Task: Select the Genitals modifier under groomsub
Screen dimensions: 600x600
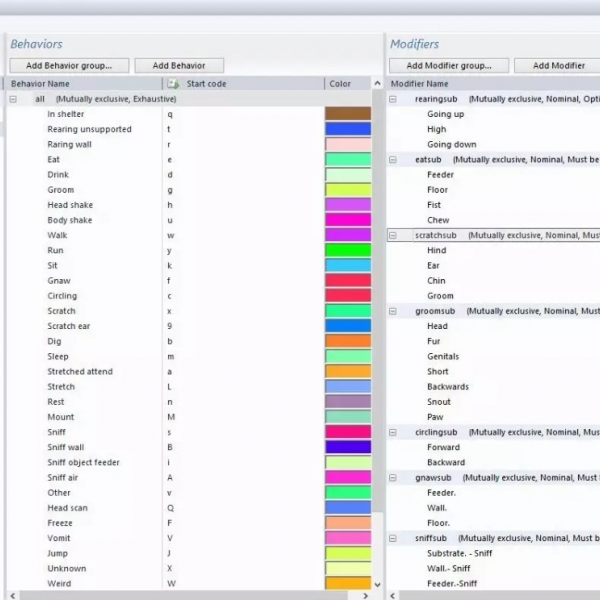Action: (x=443, y=356)
